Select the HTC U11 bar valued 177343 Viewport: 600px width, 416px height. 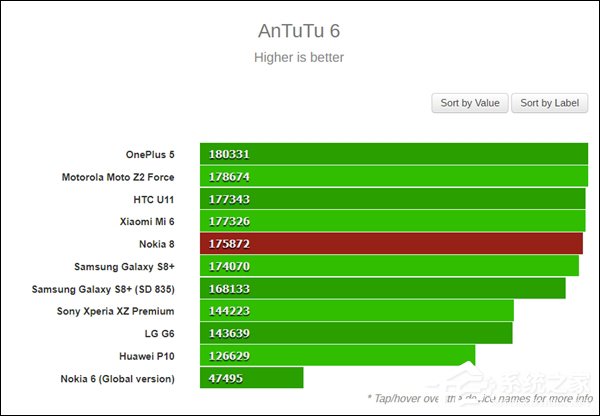(x=393, y=199)
